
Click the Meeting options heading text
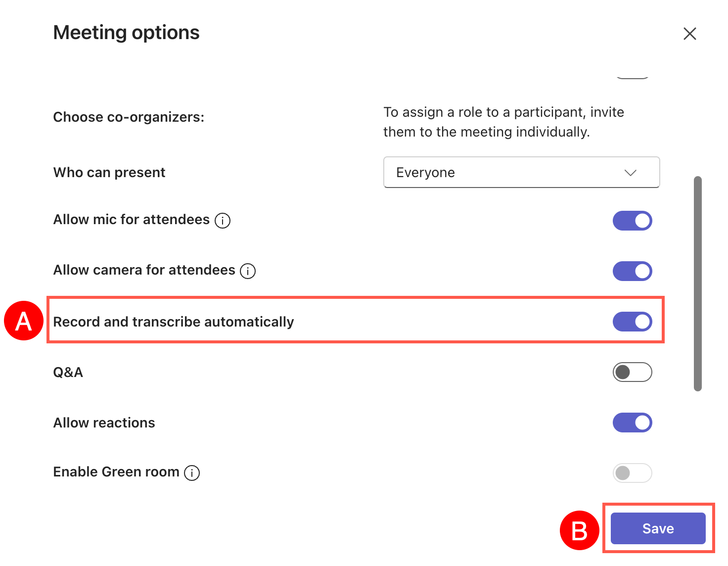tap(126, 33)
